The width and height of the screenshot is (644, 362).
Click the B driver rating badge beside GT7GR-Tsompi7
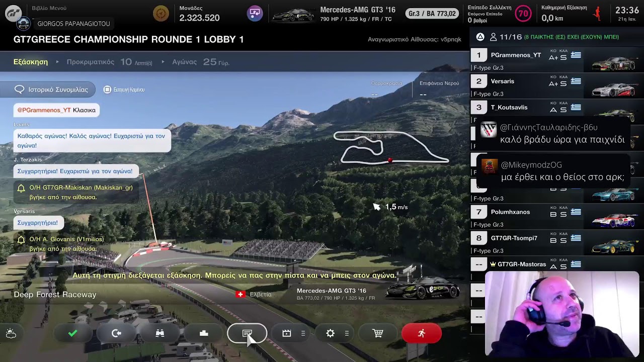pyautogui.click(x=553, y=240)
